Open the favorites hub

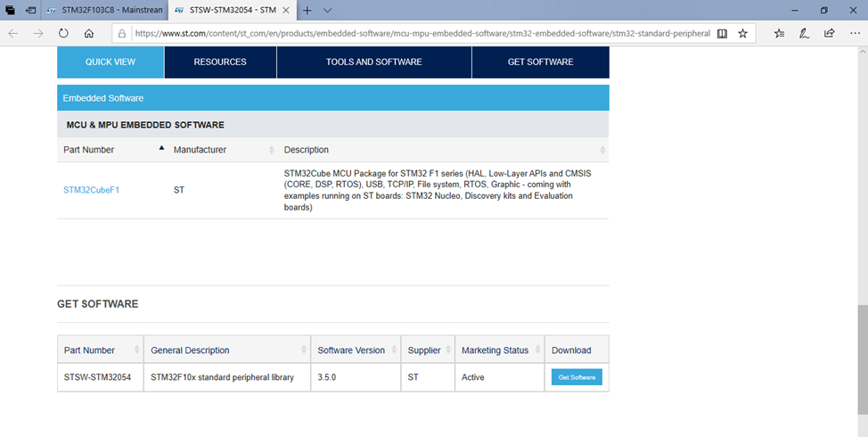780,33
